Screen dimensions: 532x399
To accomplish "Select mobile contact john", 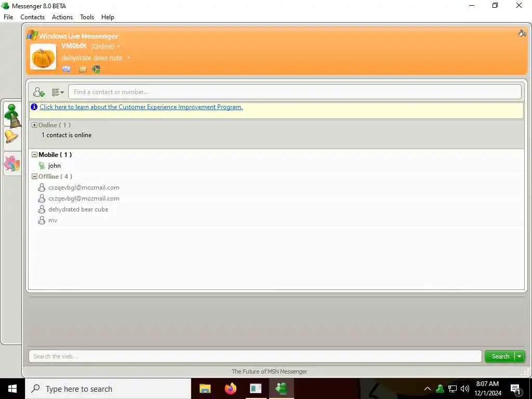I will point(54,166).
